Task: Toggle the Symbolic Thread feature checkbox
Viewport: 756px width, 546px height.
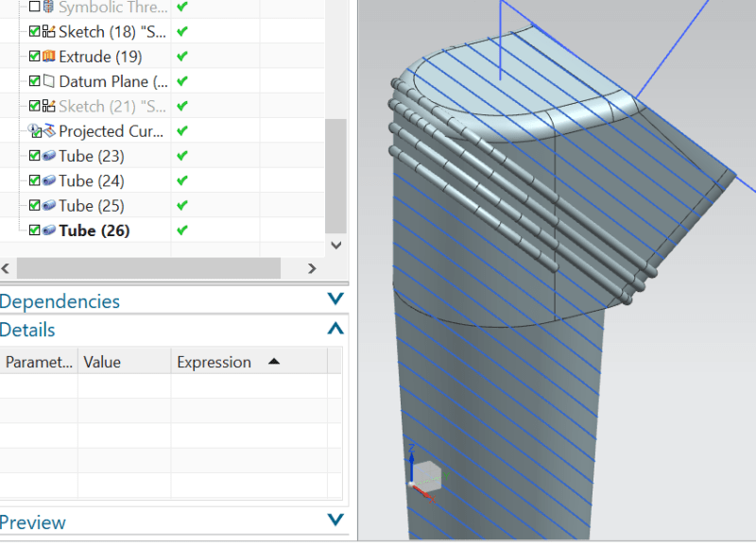Action: 34,7
